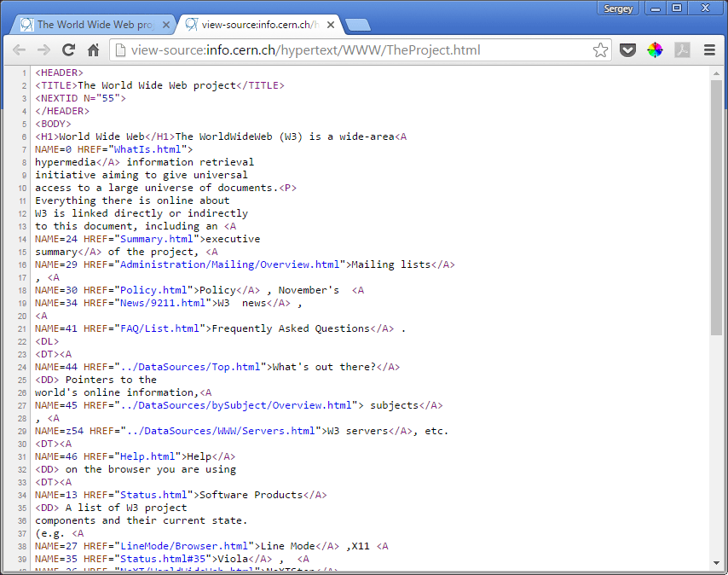Open the Pocket extension

point(627,49)
